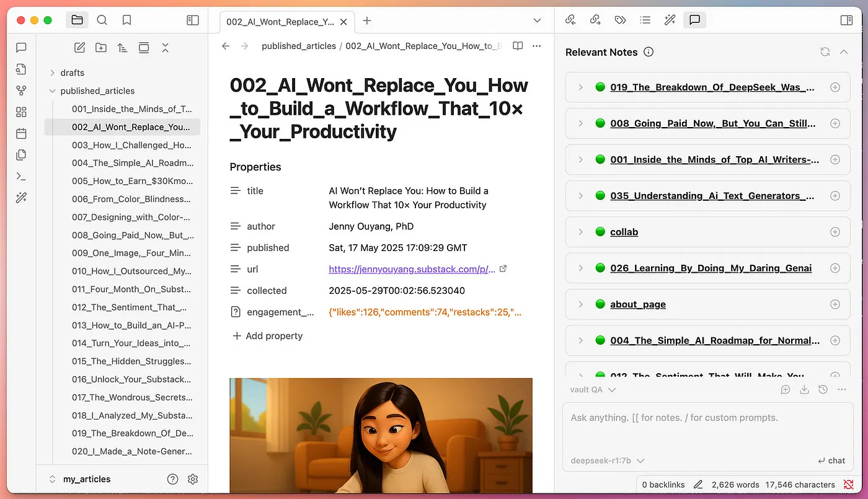Screen dimensions: 868x499
Task: Open new tab with plus button
Action: click(367, 20)
